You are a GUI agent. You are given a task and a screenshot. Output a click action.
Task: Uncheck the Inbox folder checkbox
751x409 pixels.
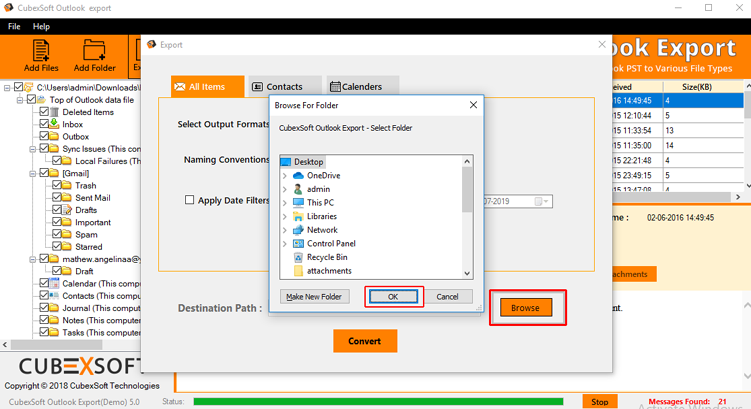[x=44, y=125]
